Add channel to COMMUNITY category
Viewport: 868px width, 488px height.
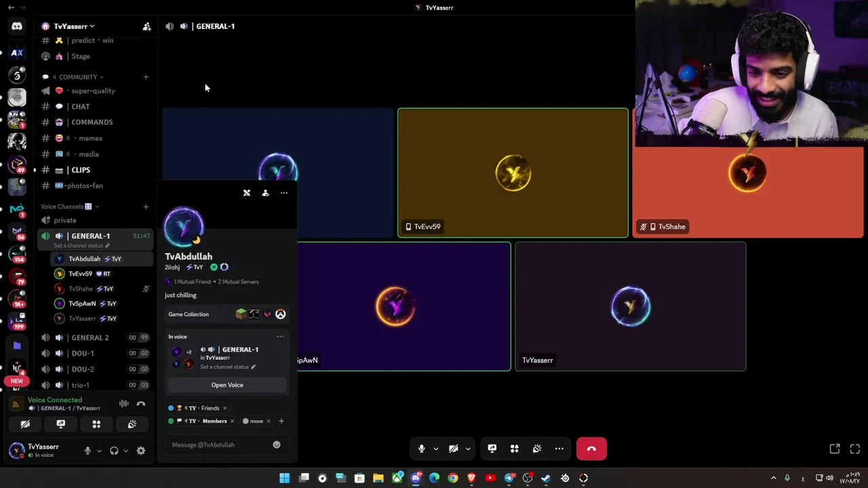tap(146, 77)
